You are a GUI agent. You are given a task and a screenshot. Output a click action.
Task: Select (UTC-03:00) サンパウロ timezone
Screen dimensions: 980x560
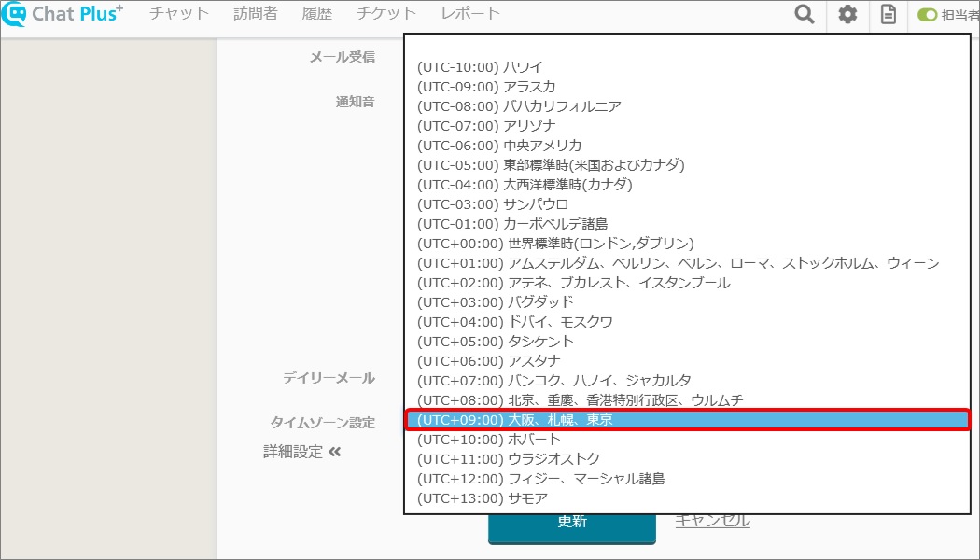[687, 203]
